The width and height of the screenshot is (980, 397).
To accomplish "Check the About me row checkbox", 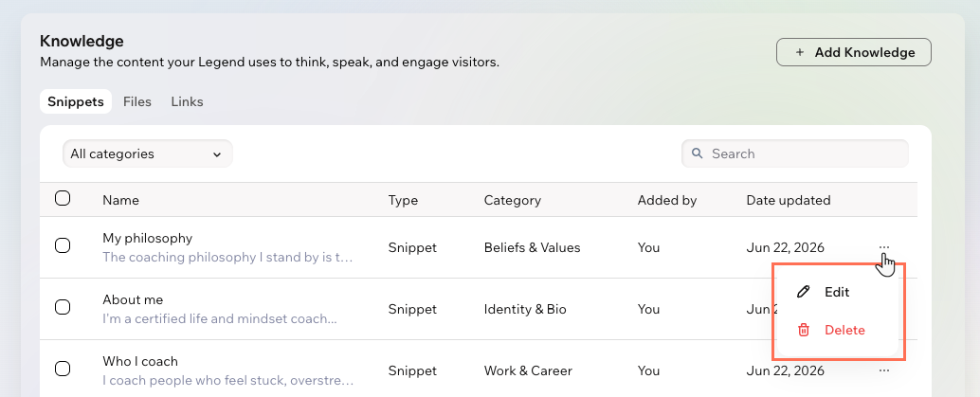I will pyautogui.click(x=63, y=307).
